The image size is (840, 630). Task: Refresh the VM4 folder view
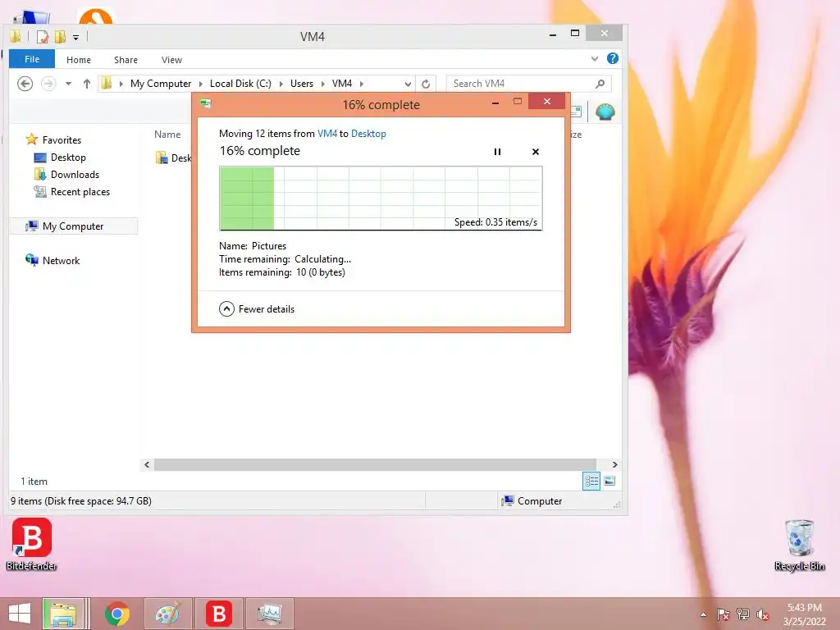pyautogui.click(x=426, y=84)
